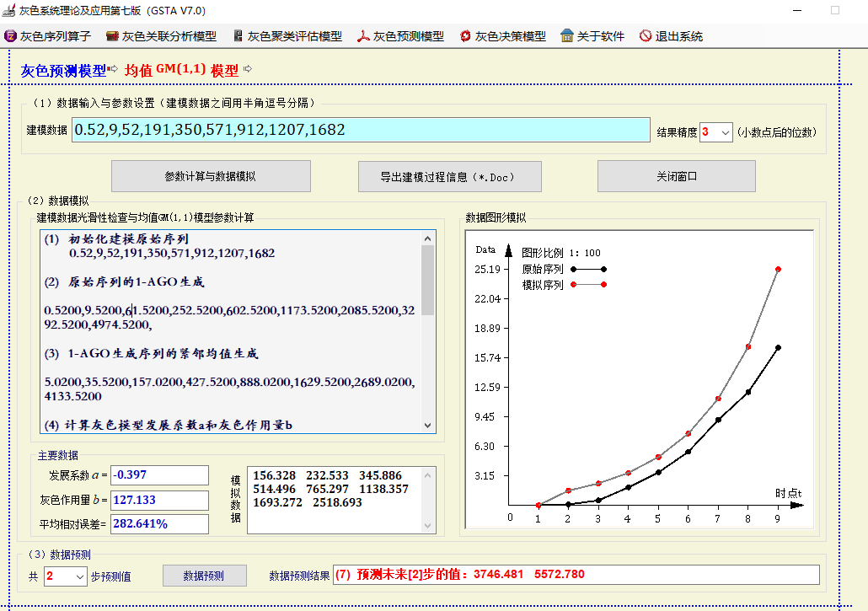Click the 数据预测结果 output field
This screenshot has height=611, width=868.
tap(576, 575)
